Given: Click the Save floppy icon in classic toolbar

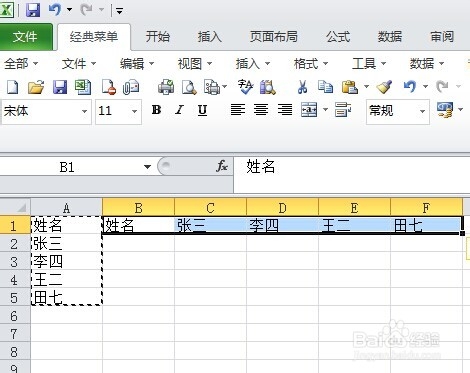Looking at the screenshot, I should [x=60, y=87].
